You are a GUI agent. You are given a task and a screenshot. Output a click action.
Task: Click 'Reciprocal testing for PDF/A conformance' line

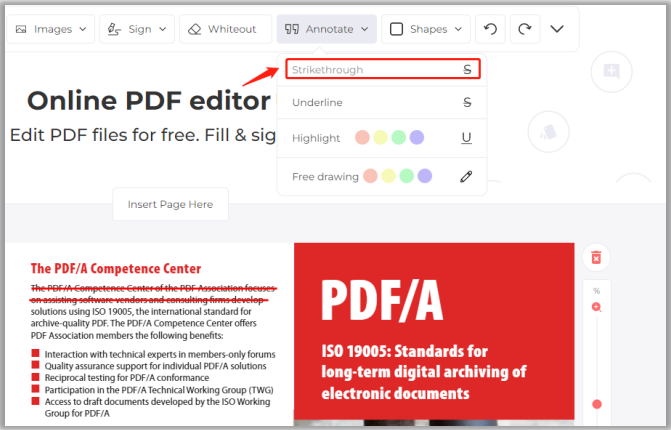point(127,378)
